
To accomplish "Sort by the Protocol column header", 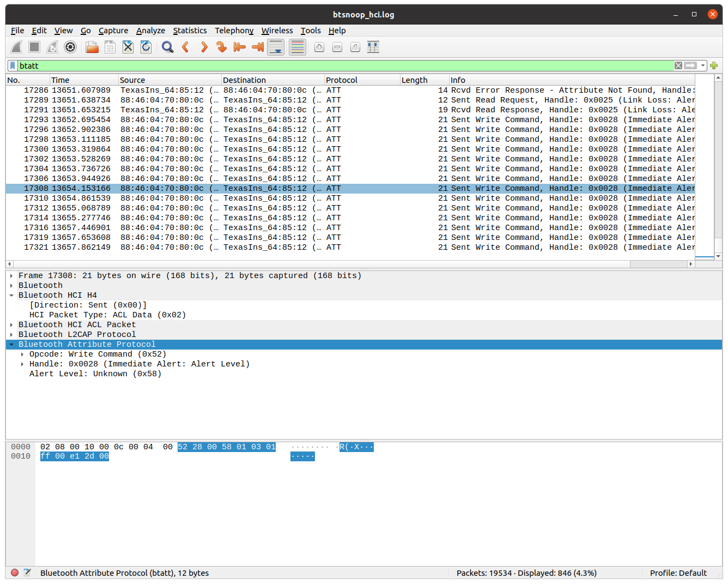I will point(362,80).
